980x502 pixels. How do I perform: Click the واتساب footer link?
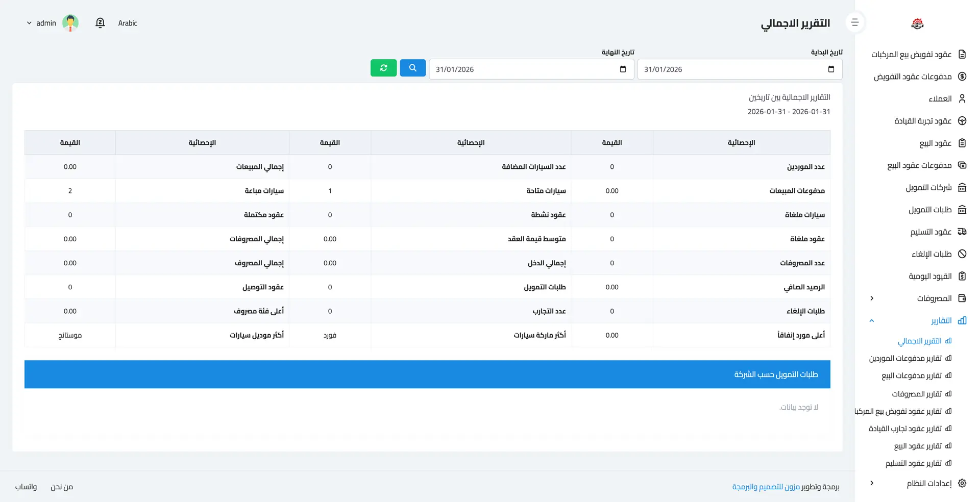click(26, 487)
